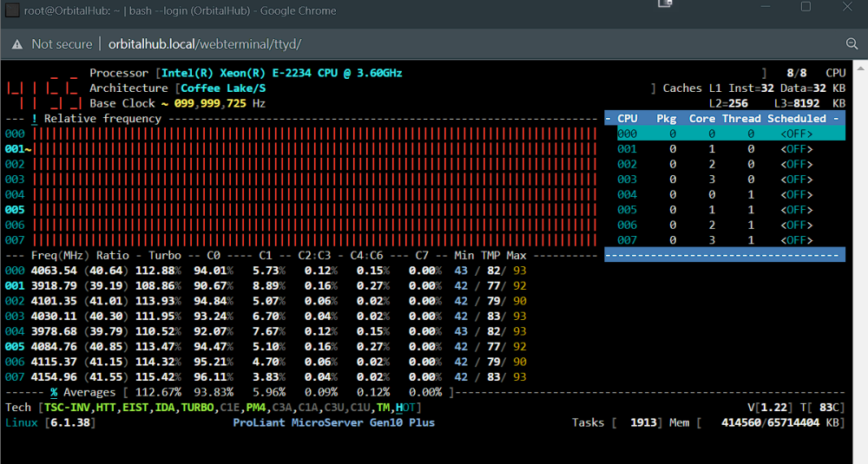Click the Core column header
Screen dimensions: 868x464
702,119
